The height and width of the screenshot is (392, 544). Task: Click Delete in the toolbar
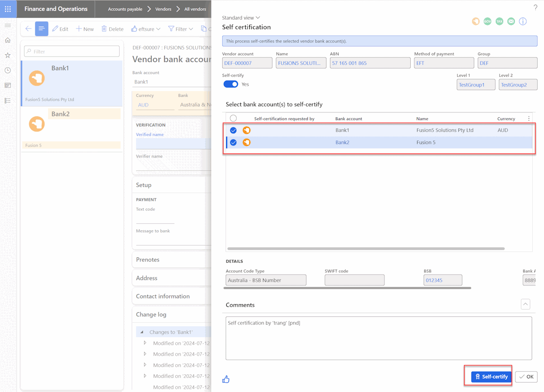click(x=112, y=29)
